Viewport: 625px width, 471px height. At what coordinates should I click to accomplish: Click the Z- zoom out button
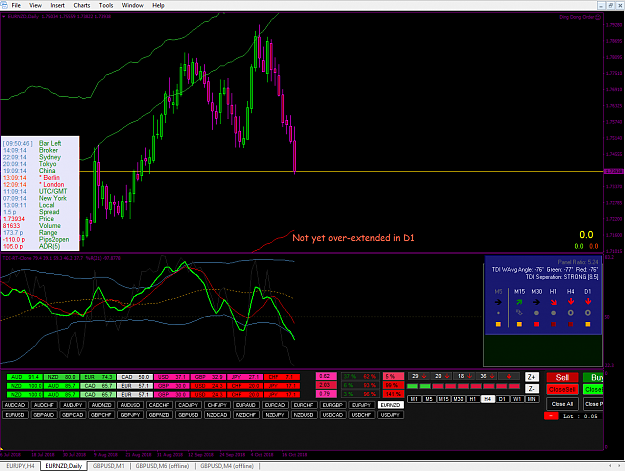[532, 389]
